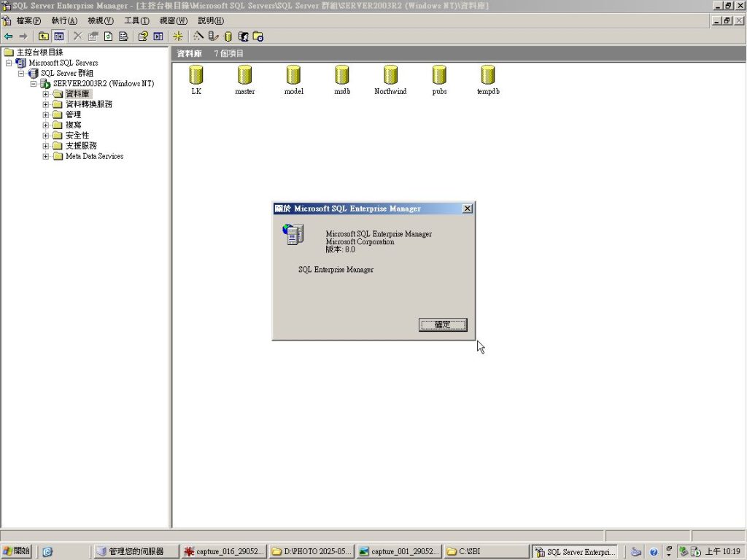Expand the 資料轉換服務 tree node
The width and height of the screenshot is (747, 560).
click(x=46, y=104)
